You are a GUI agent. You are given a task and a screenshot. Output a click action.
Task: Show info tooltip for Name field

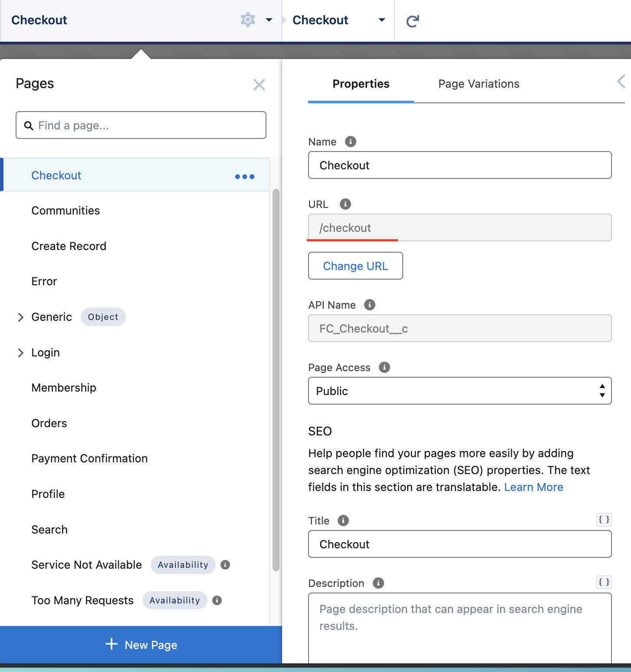point(351,142)
